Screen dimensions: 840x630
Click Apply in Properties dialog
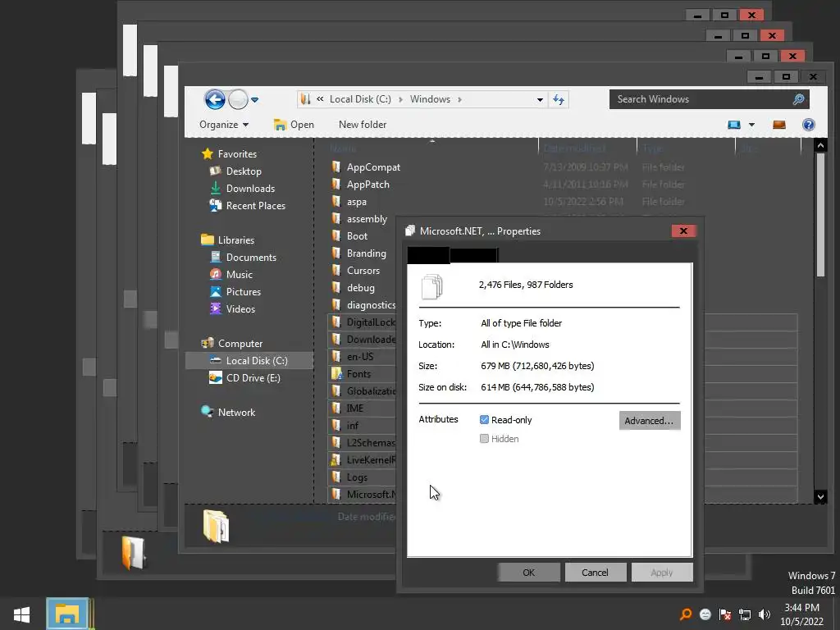[x=662, y=572]
